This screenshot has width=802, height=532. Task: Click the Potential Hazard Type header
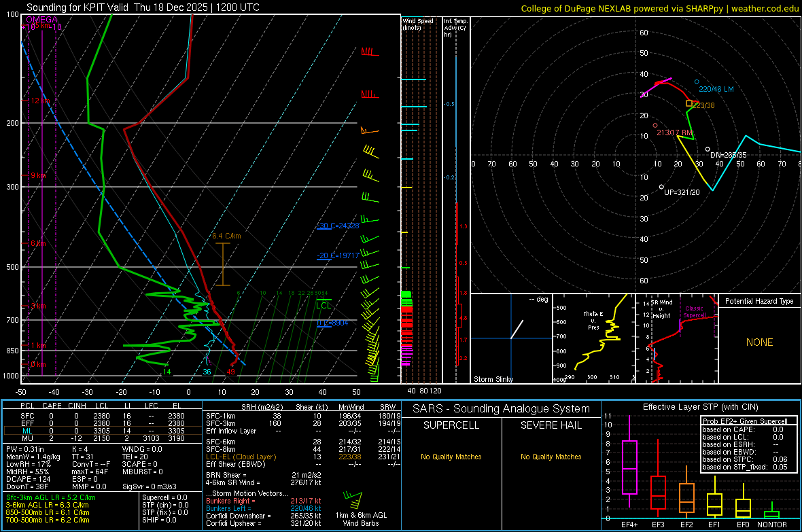pos(760,301)
